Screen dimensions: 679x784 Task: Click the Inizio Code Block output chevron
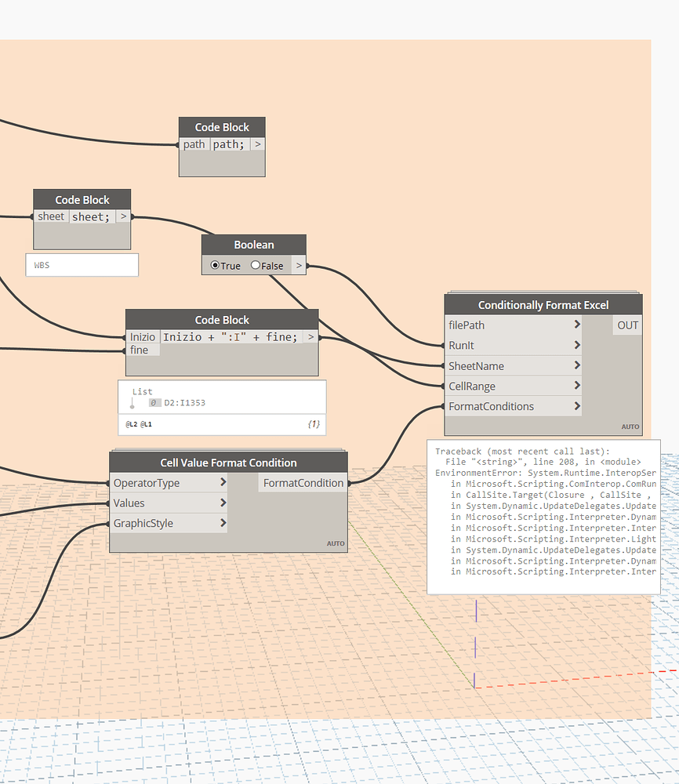(310, 336)
